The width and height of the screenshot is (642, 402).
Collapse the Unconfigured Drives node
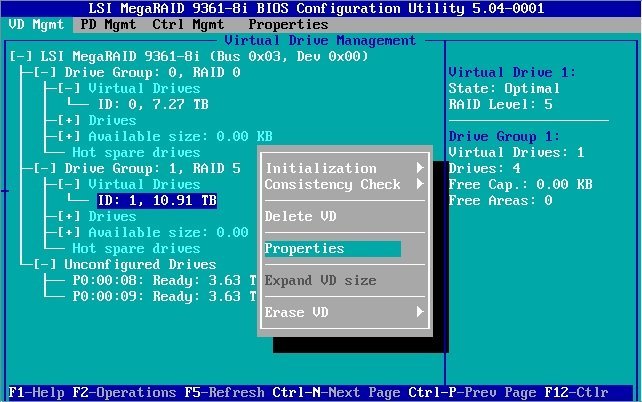click(45, 264)
